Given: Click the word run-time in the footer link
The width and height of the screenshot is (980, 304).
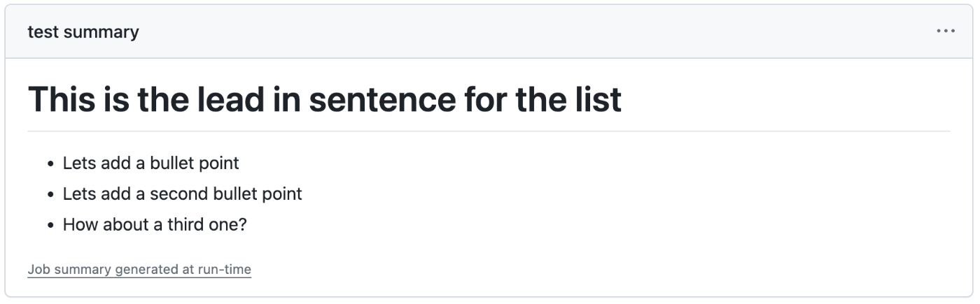Looking at the screenshot, I should pos(224,269).
